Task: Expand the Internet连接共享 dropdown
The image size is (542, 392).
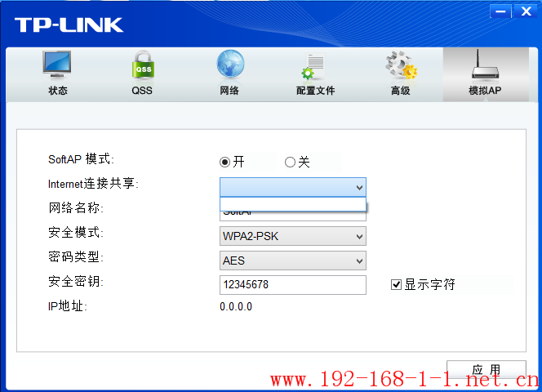Action: 293,187
